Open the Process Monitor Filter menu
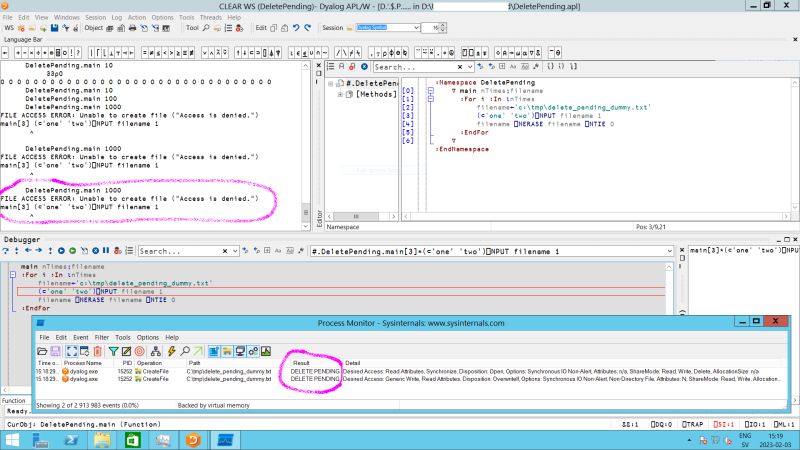 click(102, 337)
